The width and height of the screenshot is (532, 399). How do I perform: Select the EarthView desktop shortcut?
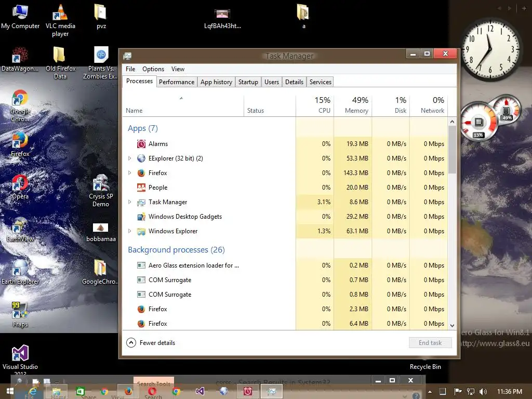(20, 230)
